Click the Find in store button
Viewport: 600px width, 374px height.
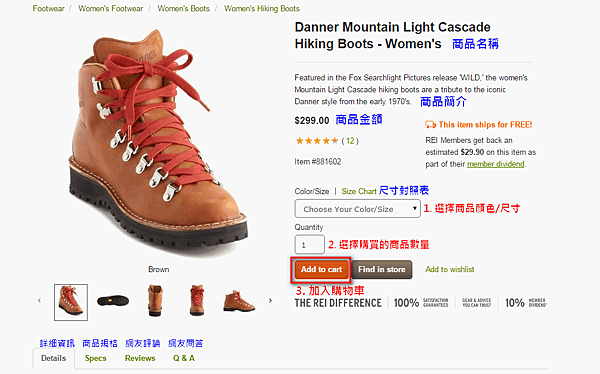[x=382, y=269]
